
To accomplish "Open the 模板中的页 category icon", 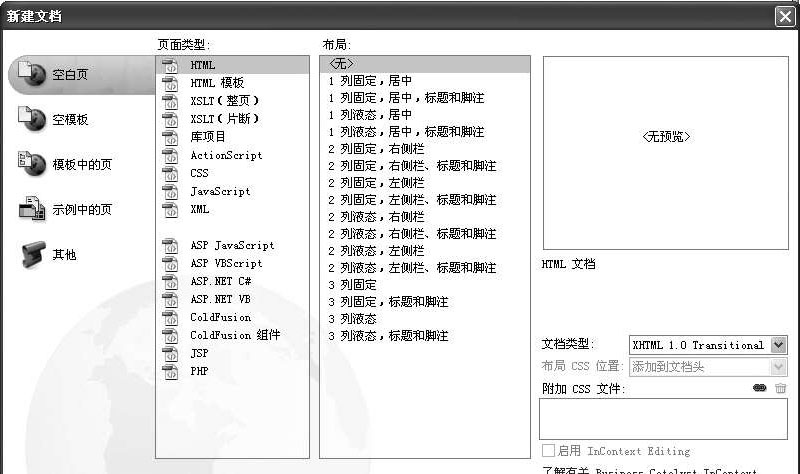I will tap(32, 164).
